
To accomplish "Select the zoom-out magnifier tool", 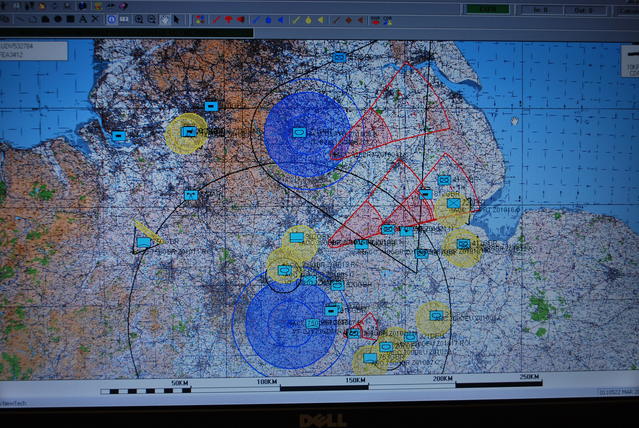I will pos(150,19).
